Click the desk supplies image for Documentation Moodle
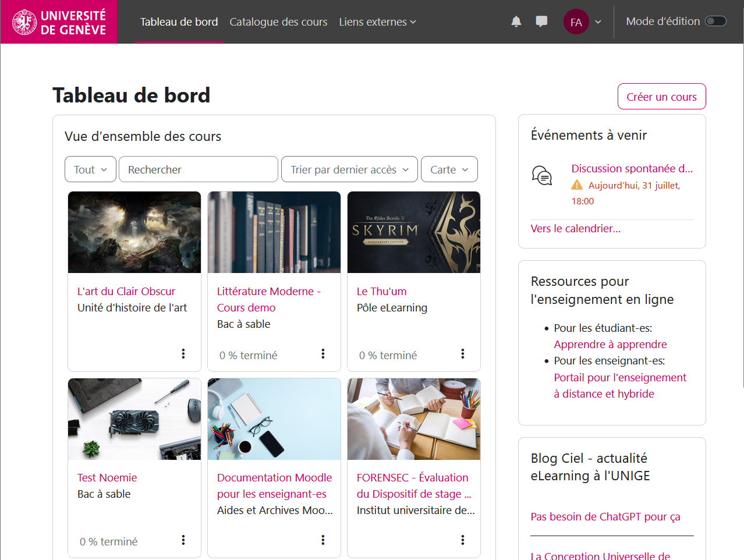The image size is (744, 560). (274, 419)
